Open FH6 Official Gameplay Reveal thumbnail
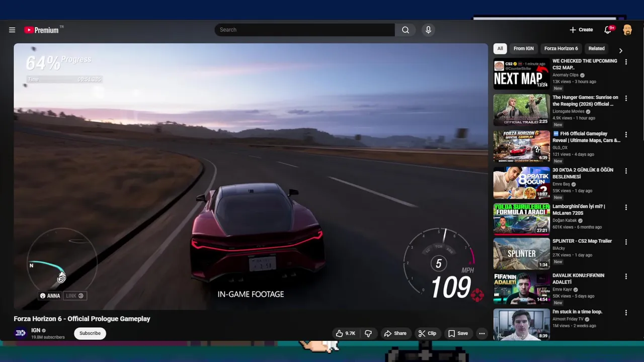Viewport: 644px width, 362px height. click(522, 146)
